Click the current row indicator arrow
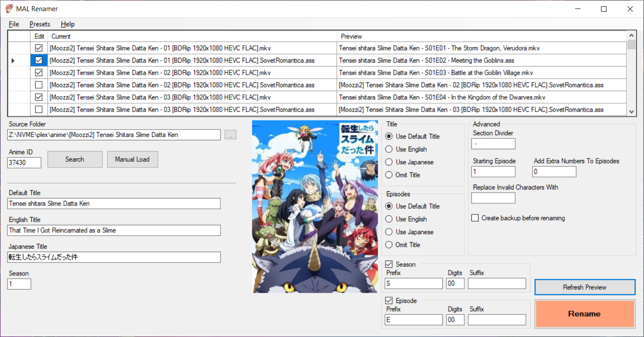The height and width of the screenshot is (337, 644). 13,60
